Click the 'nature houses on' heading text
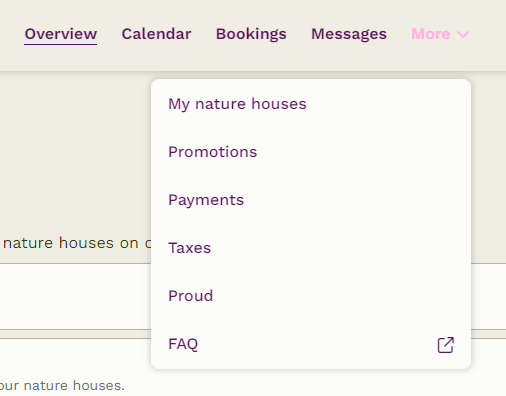The width and height of the screenshot is (506, 396). (71, 243)
